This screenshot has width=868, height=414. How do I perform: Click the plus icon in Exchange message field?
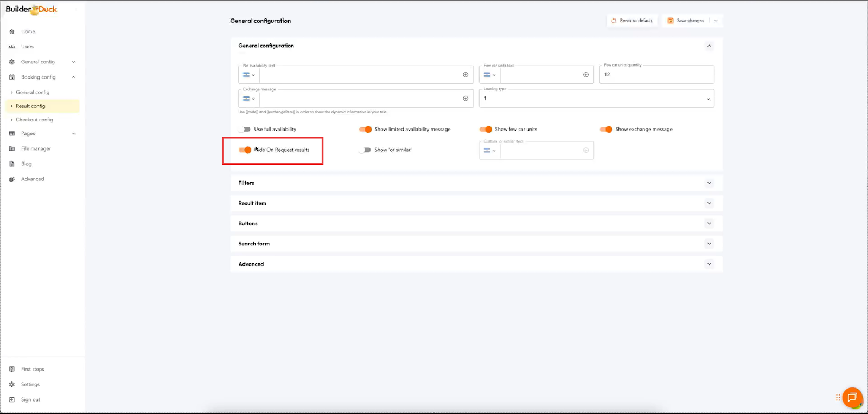[x=465, y=99]
